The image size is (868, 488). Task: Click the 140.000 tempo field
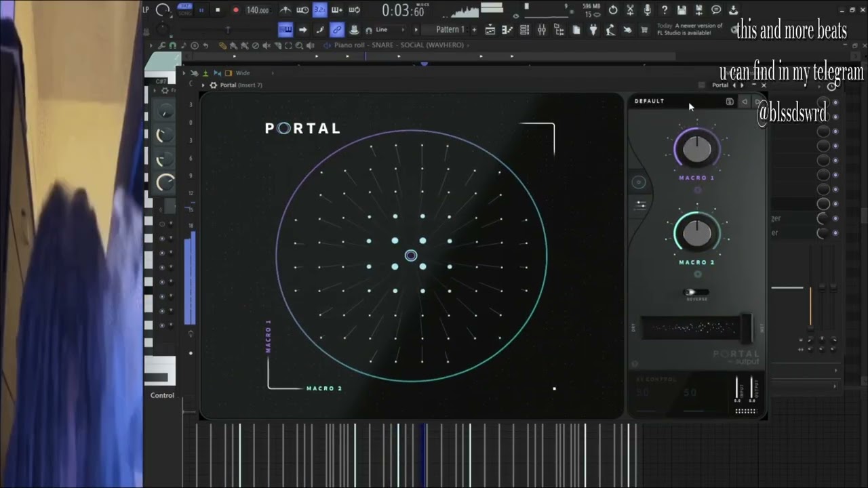tap(258, 10)
